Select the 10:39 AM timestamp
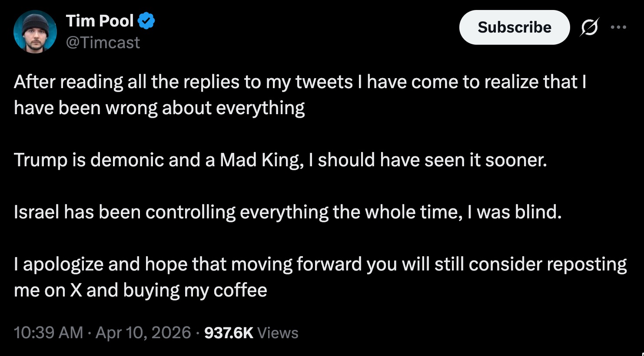This screenshot has width=644, height=356. (x=48, y=333)
